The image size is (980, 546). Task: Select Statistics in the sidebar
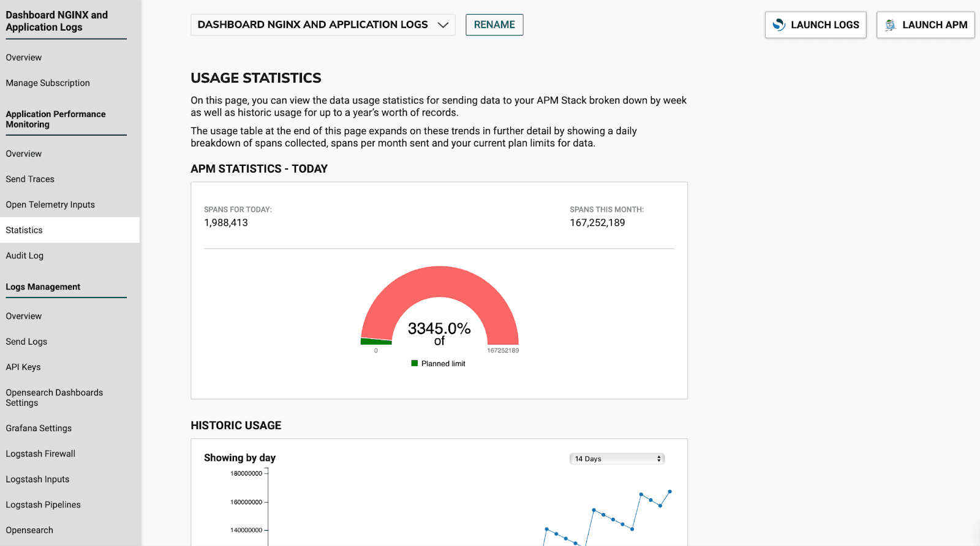tap(70, 230)
